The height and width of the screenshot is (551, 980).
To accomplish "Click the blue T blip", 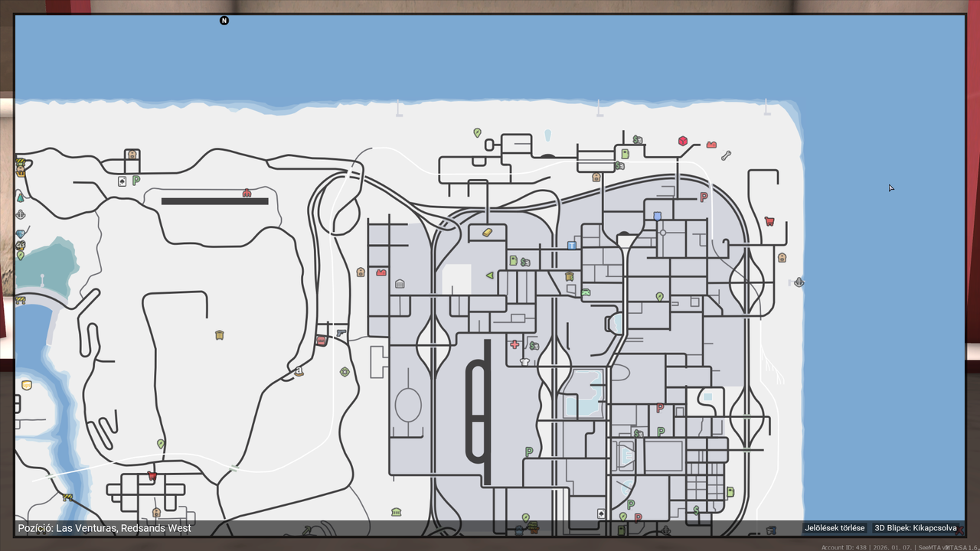I will (x=571, y=246).
